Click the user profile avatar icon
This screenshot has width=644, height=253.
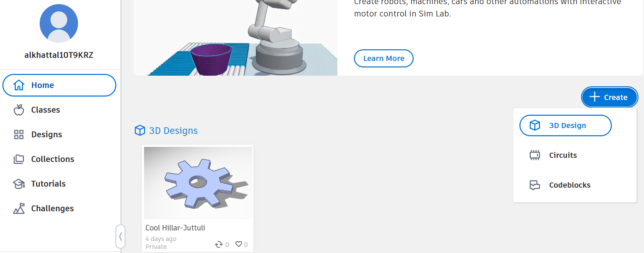click(59, 23)
